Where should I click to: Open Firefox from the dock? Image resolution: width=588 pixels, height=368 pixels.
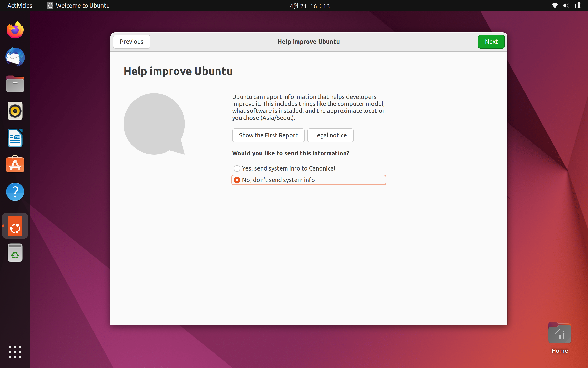pyautogui.click(x=15, y=30)
